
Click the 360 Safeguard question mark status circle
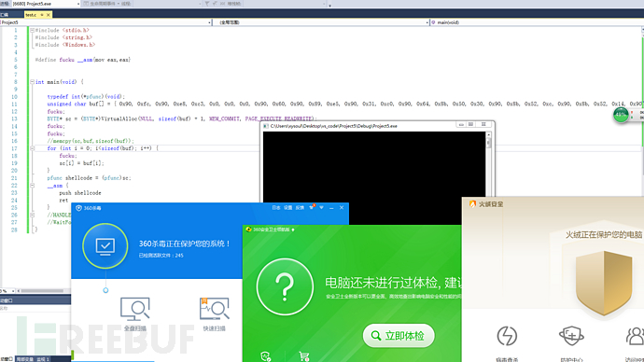pos(285,286)
